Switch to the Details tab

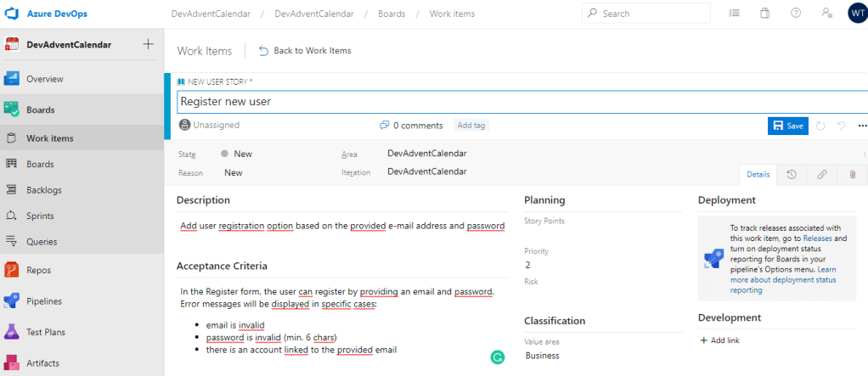[x=758, y=174]
